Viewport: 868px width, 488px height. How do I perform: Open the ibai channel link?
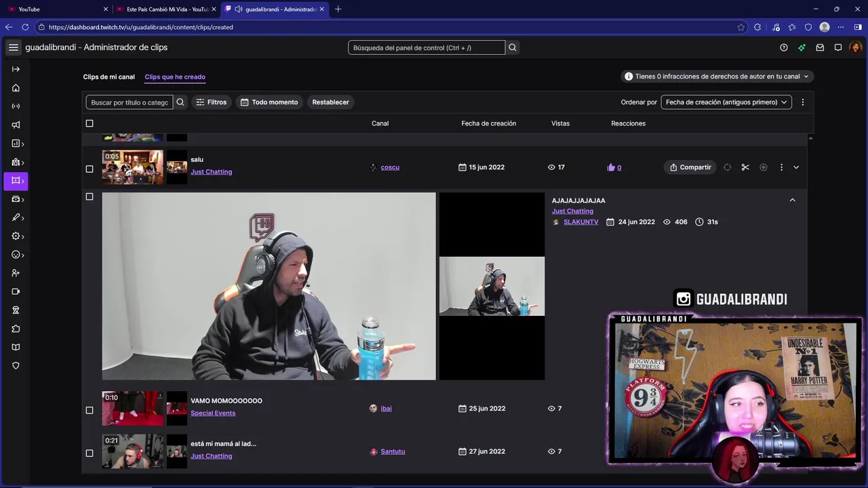coord(386,409)
